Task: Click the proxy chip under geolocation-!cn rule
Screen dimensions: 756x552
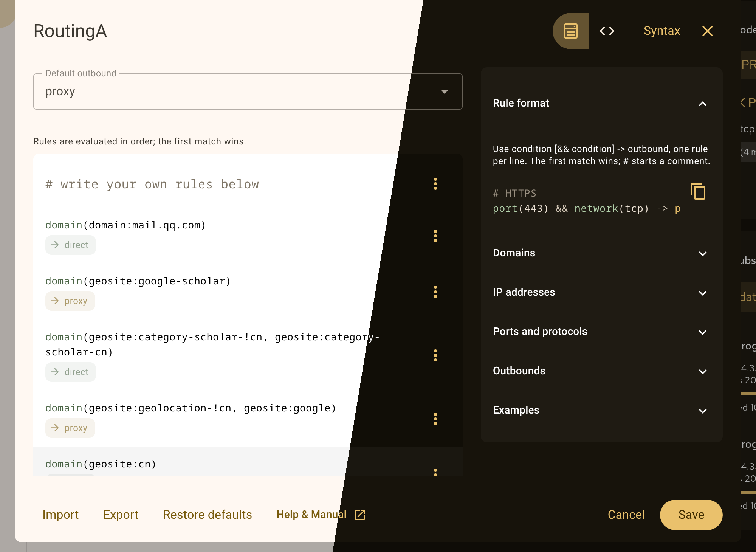Action: point(70,428)
